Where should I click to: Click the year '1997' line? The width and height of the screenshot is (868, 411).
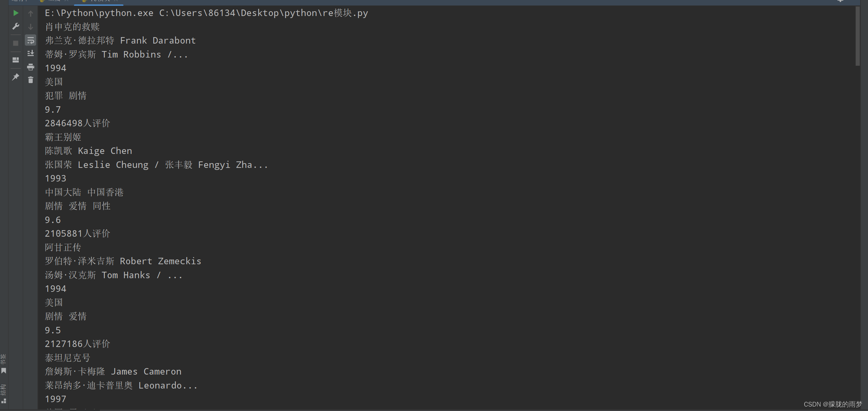[x=56, y=399]
